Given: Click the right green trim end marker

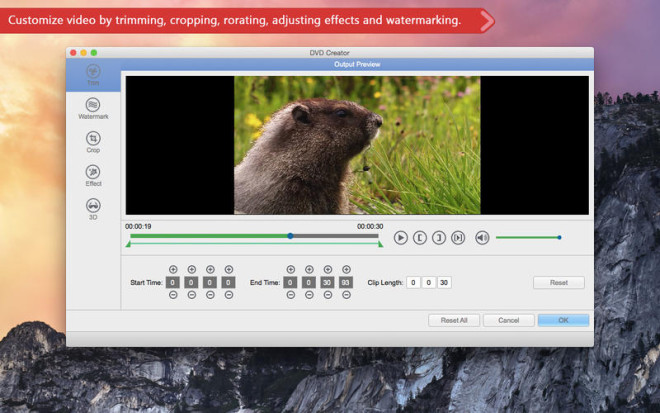Looking at the screenshot, I should (x=380, y=244).
